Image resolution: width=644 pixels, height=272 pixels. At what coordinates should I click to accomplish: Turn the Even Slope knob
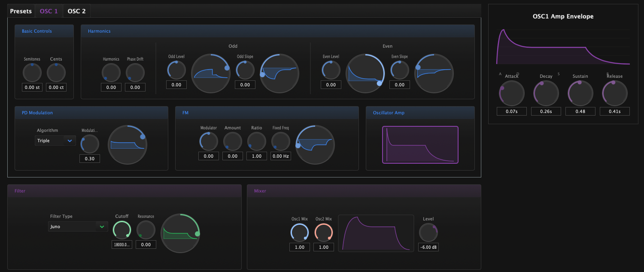399,69
